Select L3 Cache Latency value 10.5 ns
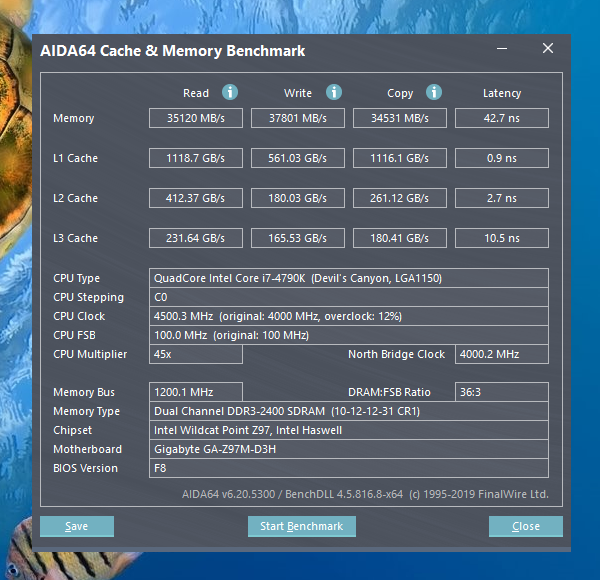This screenshot has width=600, height=580. point(502,238)
